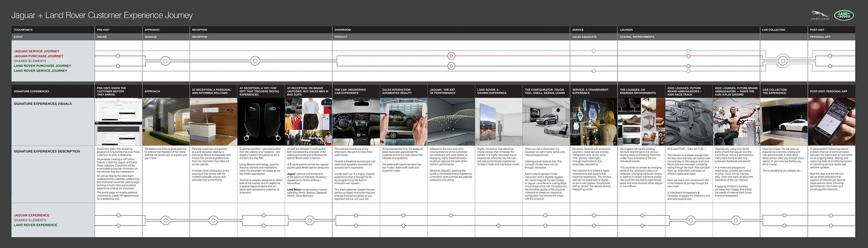Image resolution: width=868 pixels, height=248 pixels.
Task: Select the page title 'Jaguar + Land Rover Customer Experience Journey'
Action: (x=102, y=15)
